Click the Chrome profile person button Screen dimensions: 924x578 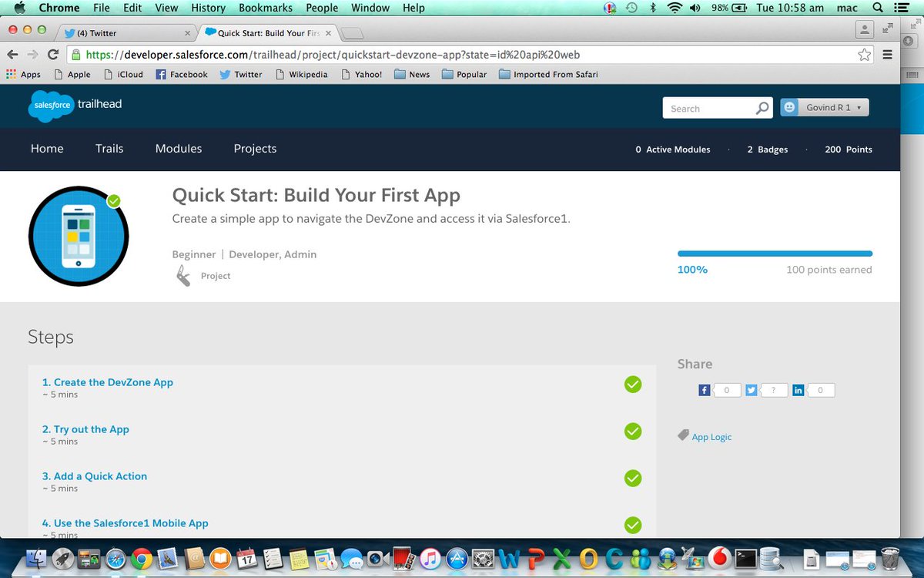click(865, 29)
